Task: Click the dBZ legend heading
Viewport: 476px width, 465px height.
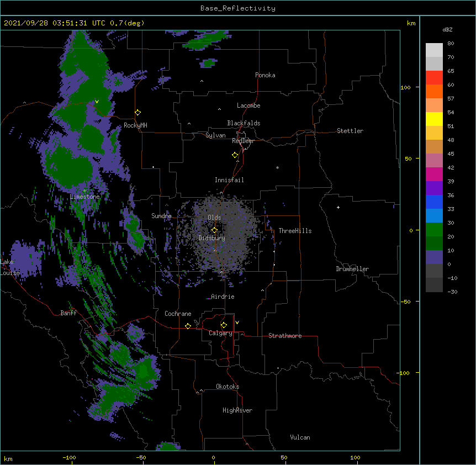Action: (x=447, y=29)
